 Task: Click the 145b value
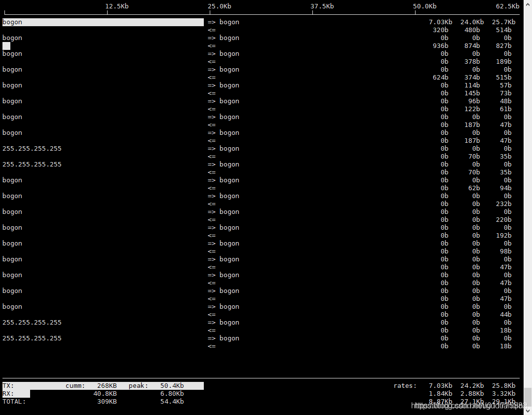click(472, 93)
